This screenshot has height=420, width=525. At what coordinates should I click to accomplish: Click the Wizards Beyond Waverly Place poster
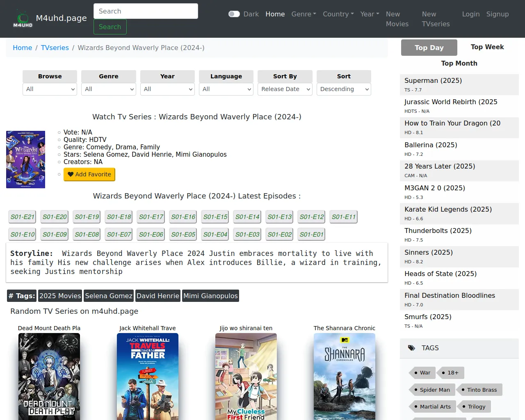pos(25,160)
